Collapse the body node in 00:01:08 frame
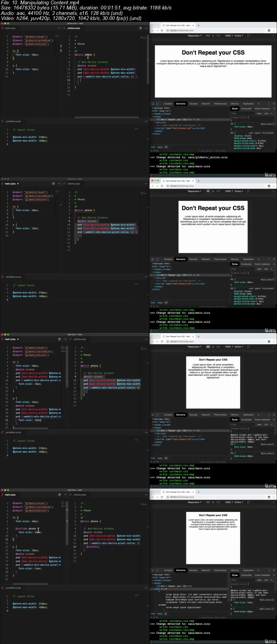Screen dimensions: 277x644 coord(153,428)
